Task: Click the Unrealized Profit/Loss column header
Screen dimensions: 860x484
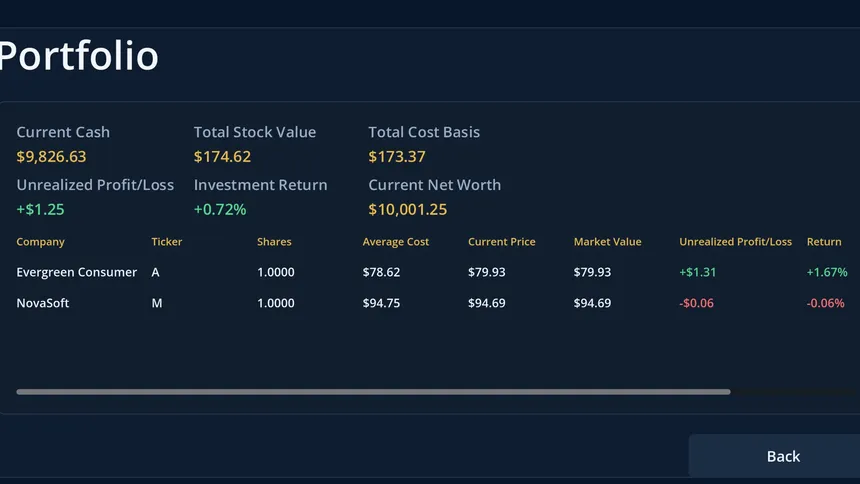Action: pyautogui.click(x=735, y=242)
